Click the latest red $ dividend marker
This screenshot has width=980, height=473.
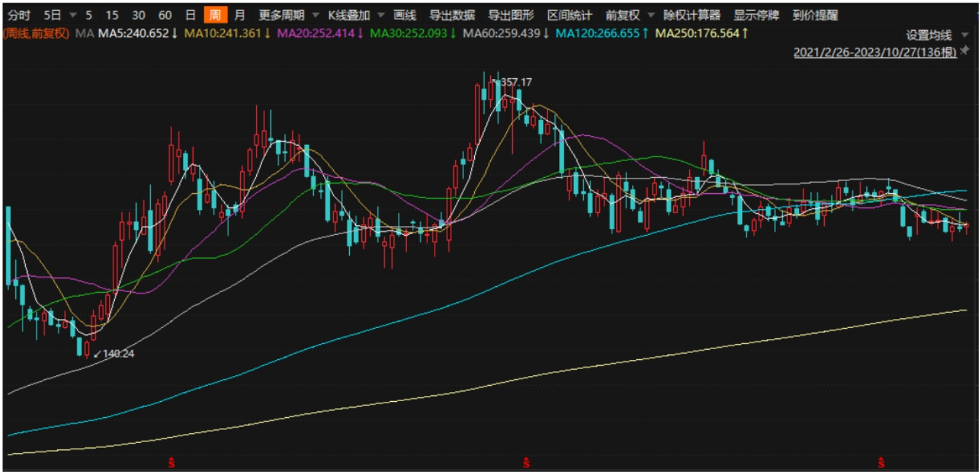pos(882,462)
